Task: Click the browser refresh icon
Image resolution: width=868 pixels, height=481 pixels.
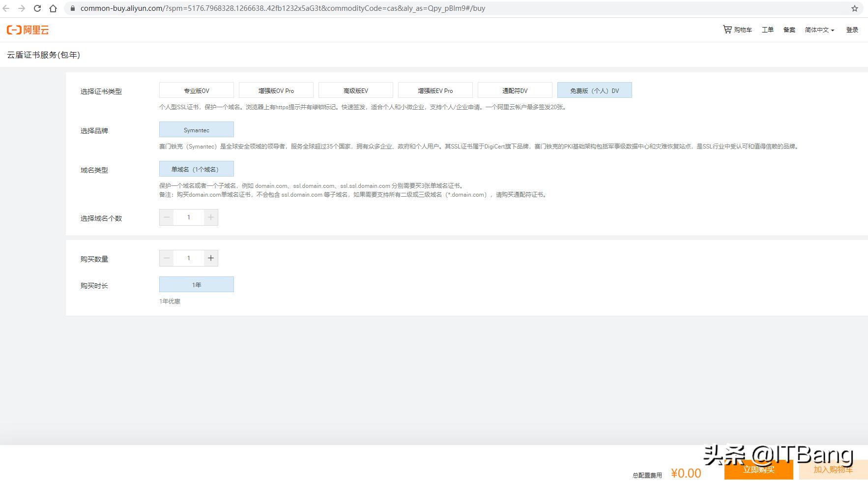Action: [x=37, y=8]
